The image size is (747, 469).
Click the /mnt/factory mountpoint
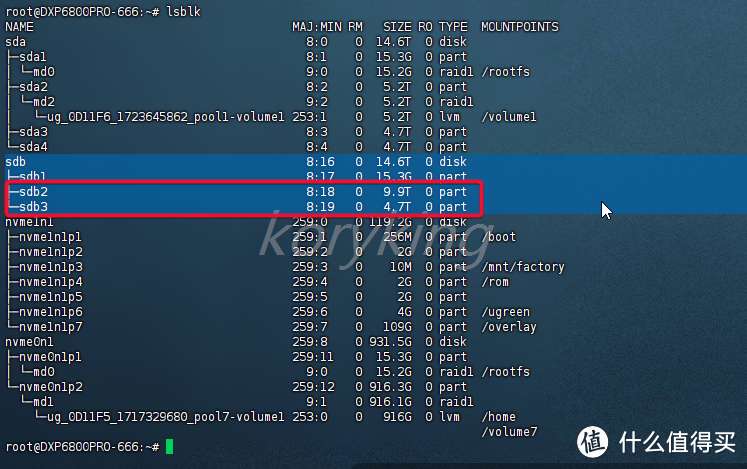click(523, 267)
